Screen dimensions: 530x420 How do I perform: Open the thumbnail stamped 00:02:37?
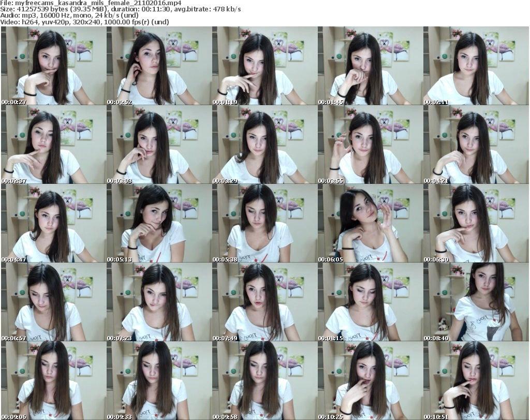(x=53, y=144)
